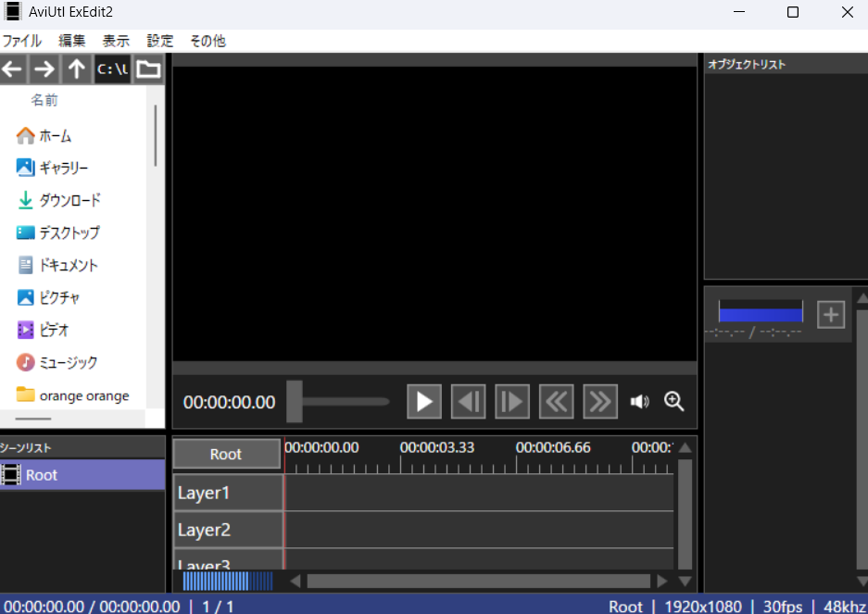Click the 名前 column header
868x614 pixels.
(44, 100)
